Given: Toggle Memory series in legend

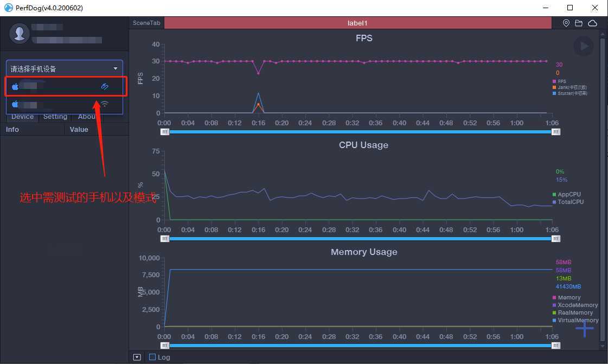Looking at the screenshot, I should (x=567, y=298).
